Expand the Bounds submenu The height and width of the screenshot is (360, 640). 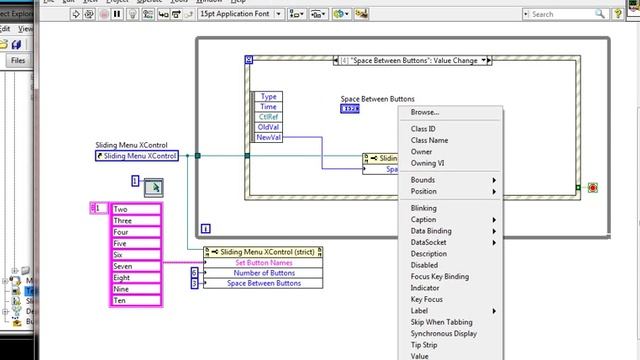point(451,180)
